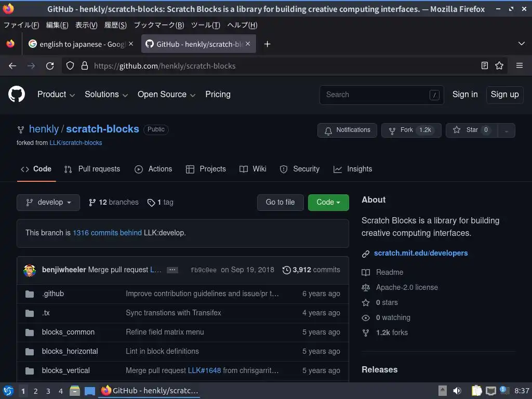Open the file manager taskbar icon
The height and width of the screenshot is (399, 532).
[75, 391]
